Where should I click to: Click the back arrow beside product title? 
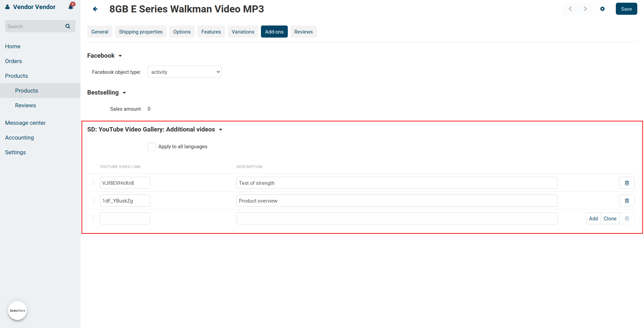(95, 9)
